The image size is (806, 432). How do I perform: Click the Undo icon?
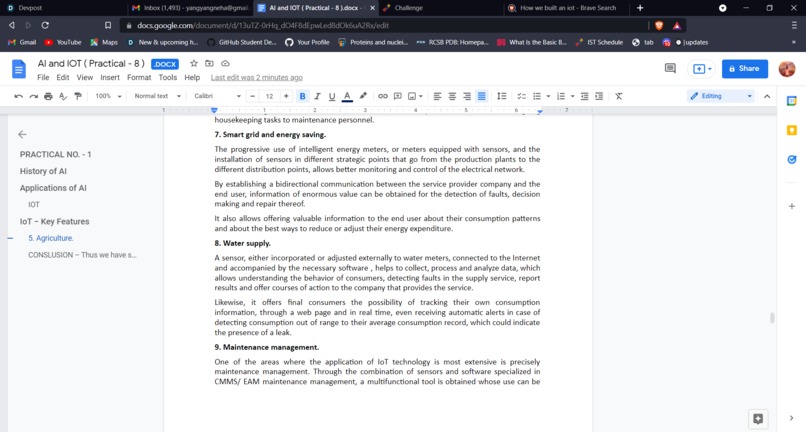pyautogui.click(x=19, y=96)
